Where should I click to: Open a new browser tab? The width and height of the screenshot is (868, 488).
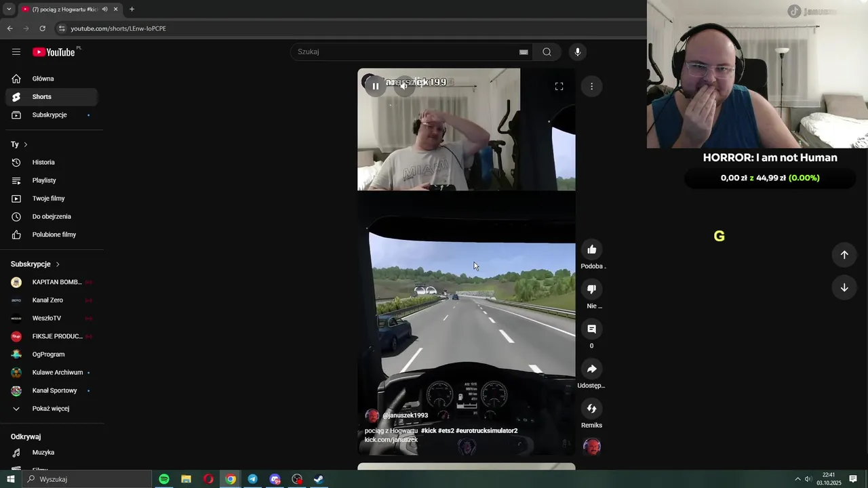click(x=132, y=9)
